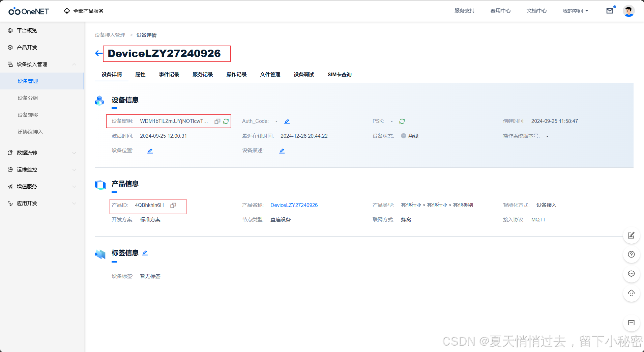Regenerate the PSK value
This screenshot has height=352, width=644.
click(x=402, y=121)
